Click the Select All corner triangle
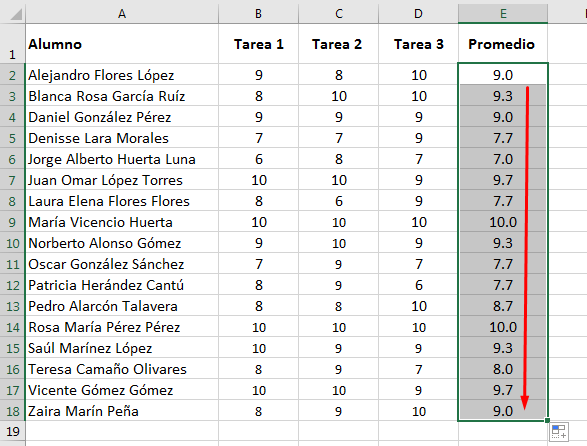The image size is (587, 446). pyautogui.click(x=16, y=14)
